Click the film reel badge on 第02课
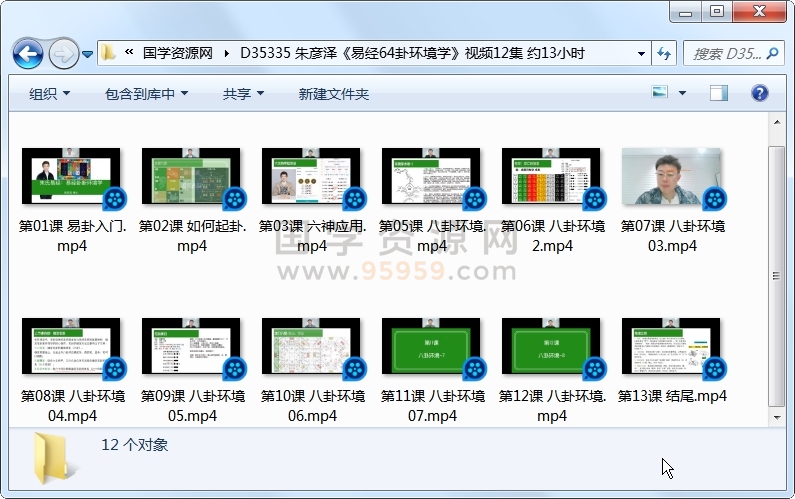 tap(235, 199)
